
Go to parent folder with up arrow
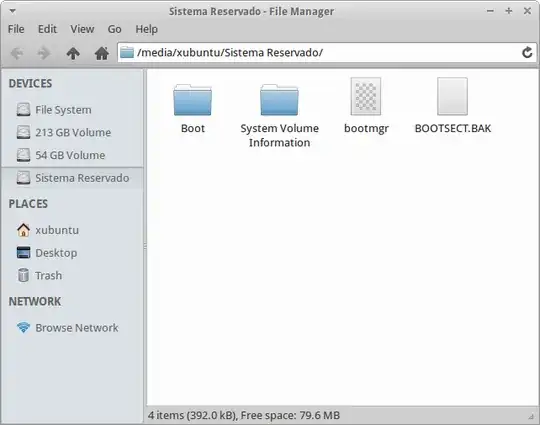[73, 53]
